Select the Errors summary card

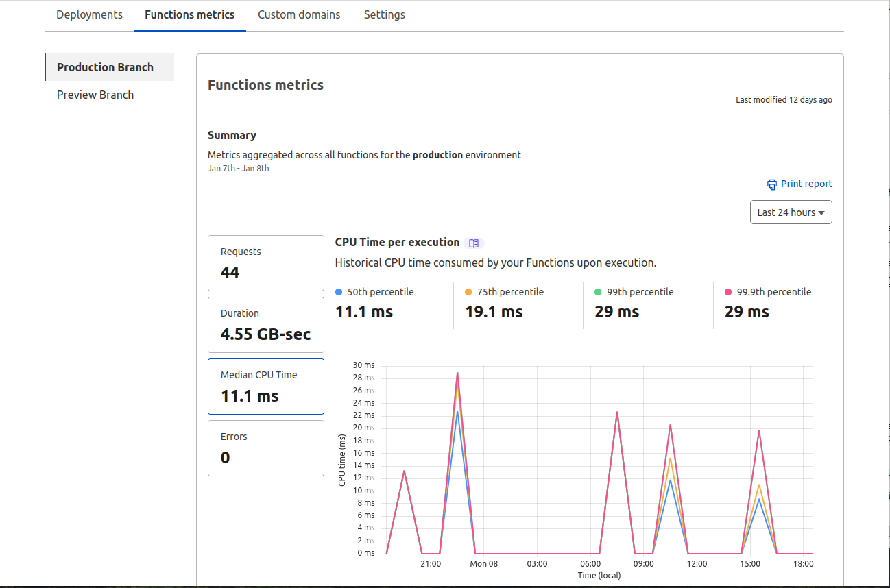(x=265, y=448)
